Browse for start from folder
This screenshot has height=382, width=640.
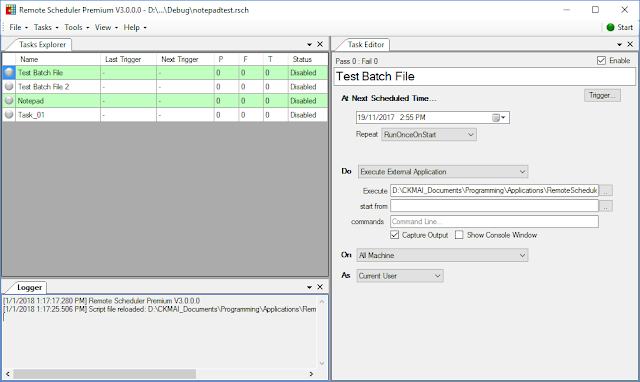(606, 206)
